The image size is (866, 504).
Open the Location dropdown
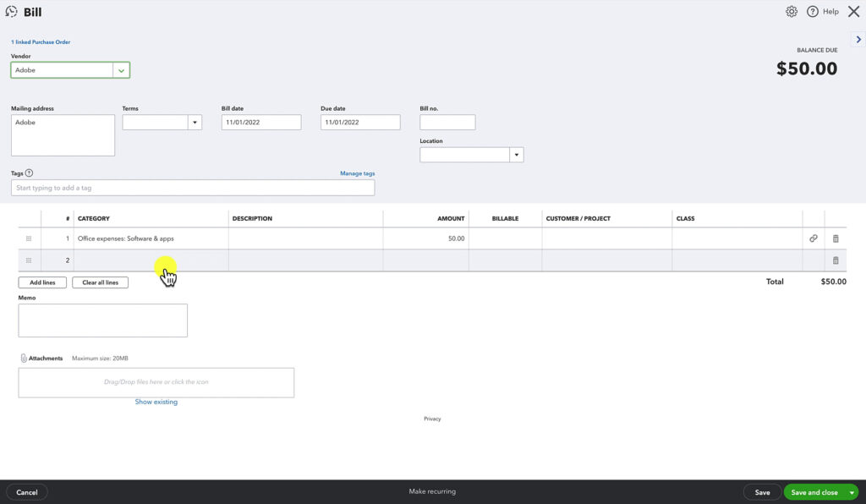[x=517, y=154]
